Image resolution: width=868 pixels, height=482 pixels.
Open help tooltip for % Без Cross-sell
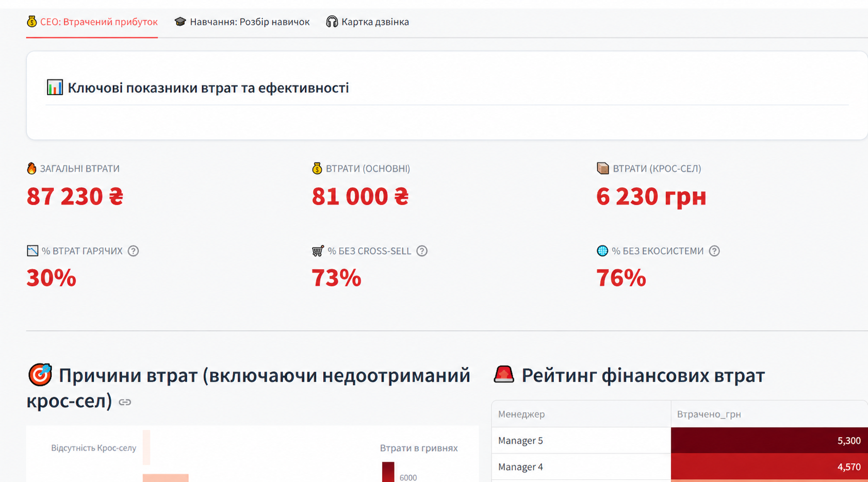coord(422,251)
